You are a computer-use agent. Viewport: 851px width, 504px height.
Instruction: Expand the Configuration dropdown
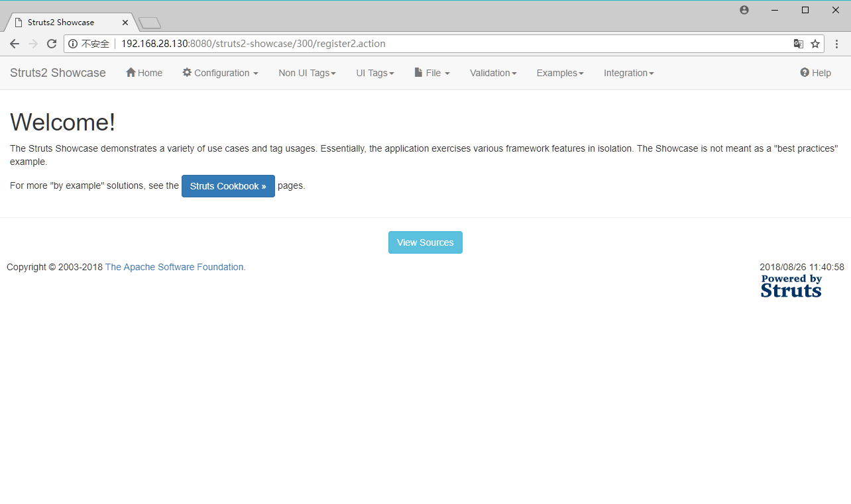click(x=221, y=73)
